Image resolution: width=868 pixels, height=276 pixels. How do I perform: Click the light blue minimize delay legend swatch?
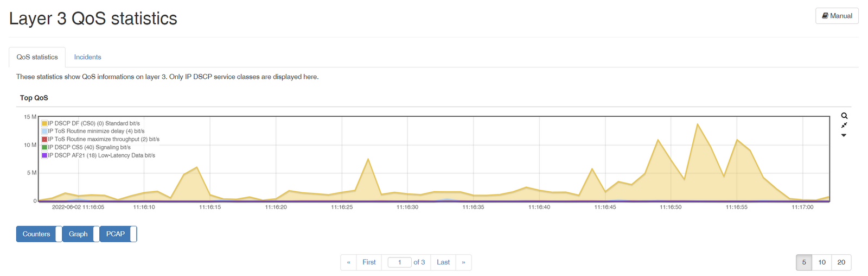pyautogui.click(x=44, y=131)
